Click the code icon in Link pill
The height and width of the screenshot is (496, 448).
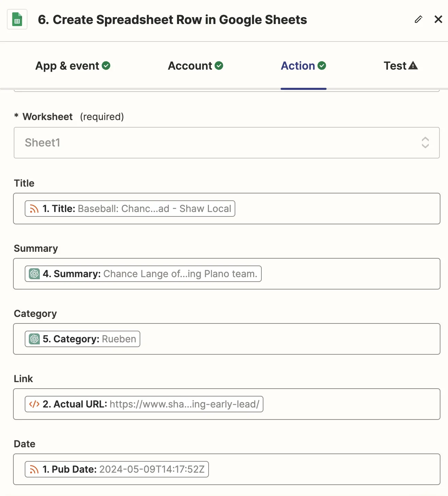click(34, 404)
